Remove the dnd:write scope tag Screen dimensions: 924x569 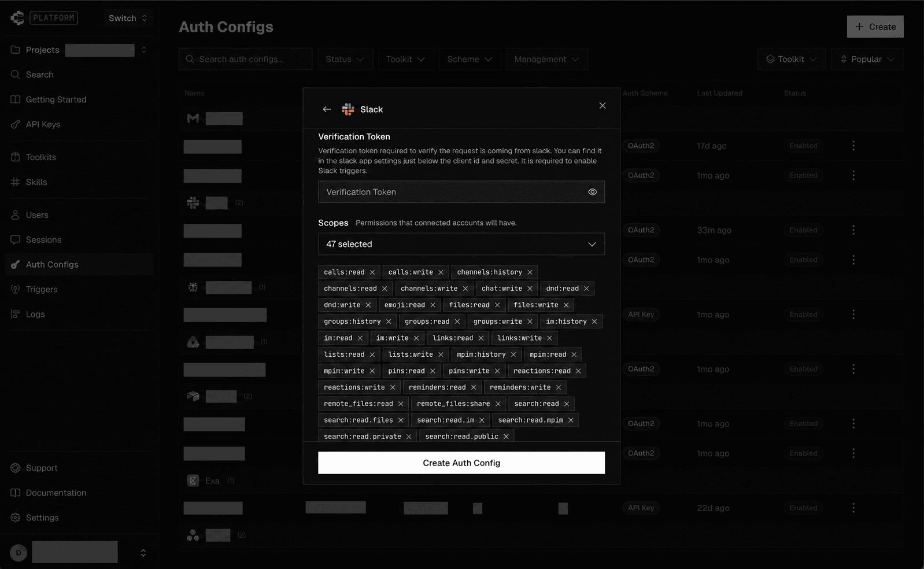pos(368,305)
